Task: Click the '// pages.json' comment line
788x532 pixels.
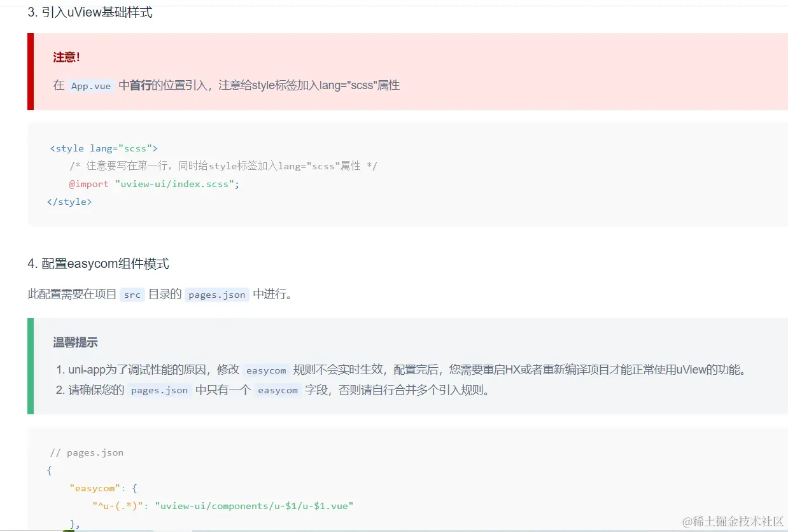Action: [x=87, y=452]
